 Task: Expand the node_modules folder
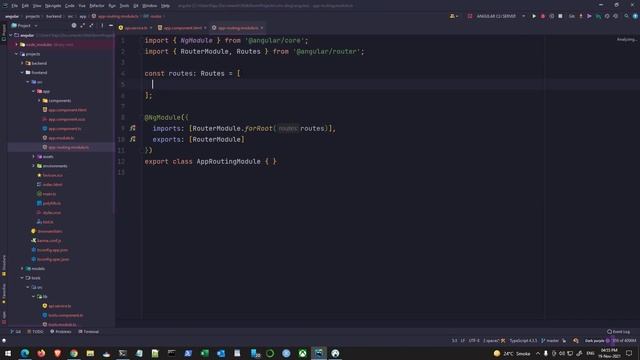click(17, 44)
